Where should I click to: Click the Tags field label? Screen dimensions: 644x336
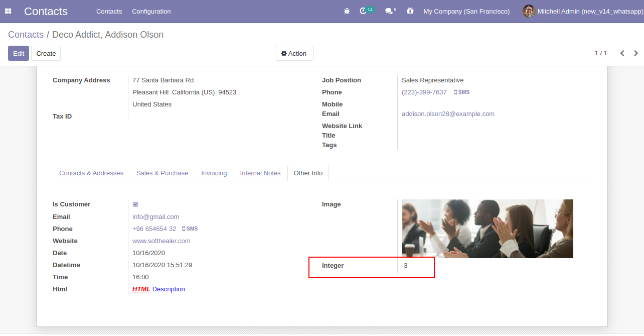coord(329,145)
